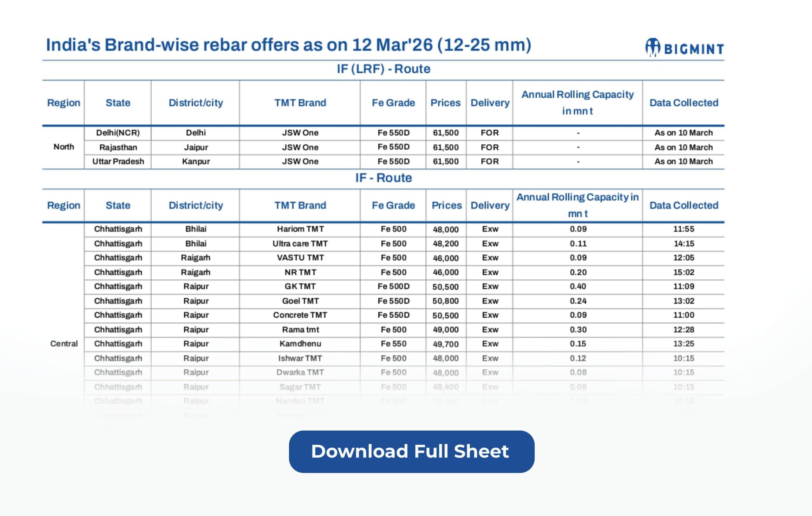Click the Kamdhenu brand cell
The image size is (812, 516).
pyautogui.click(x=300, y=344)
